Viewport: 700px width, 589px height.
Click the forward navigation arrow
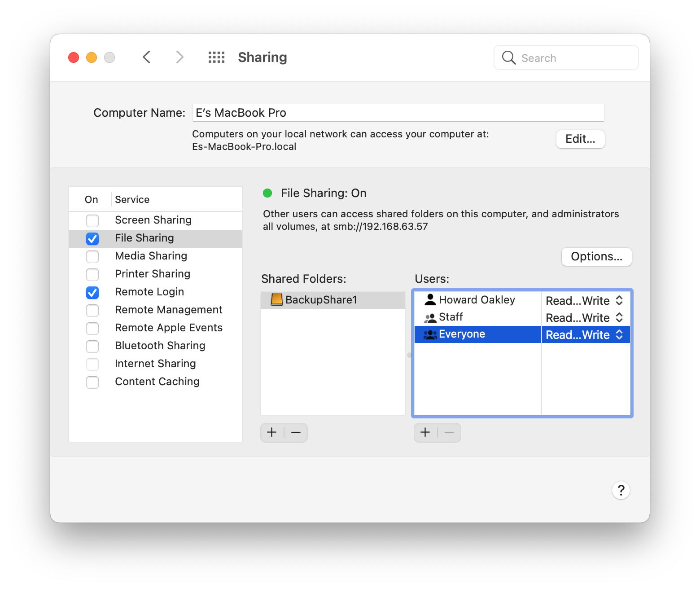tap(179, 57)
